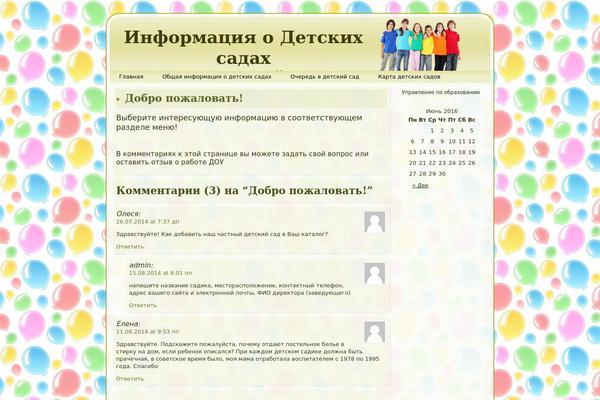600x400 pixels.
Task: Click the header photo of children
Action: [x=420, y=44]
